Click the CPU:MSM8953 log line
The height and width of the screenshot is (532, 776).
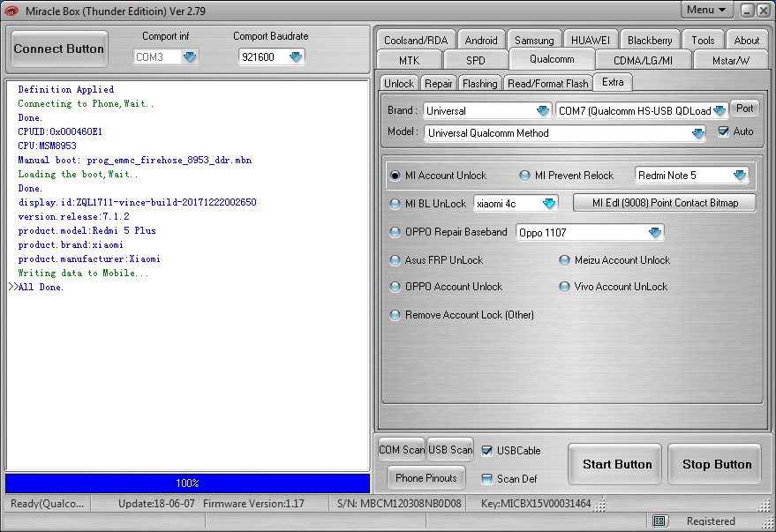(x=47, y=146)
